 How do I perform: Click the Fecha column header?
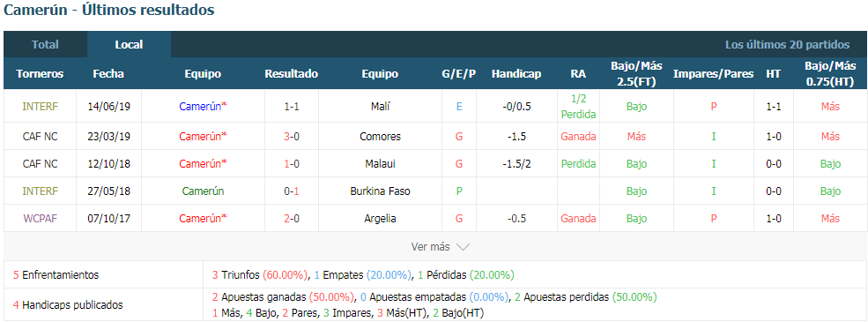[108, 74]
